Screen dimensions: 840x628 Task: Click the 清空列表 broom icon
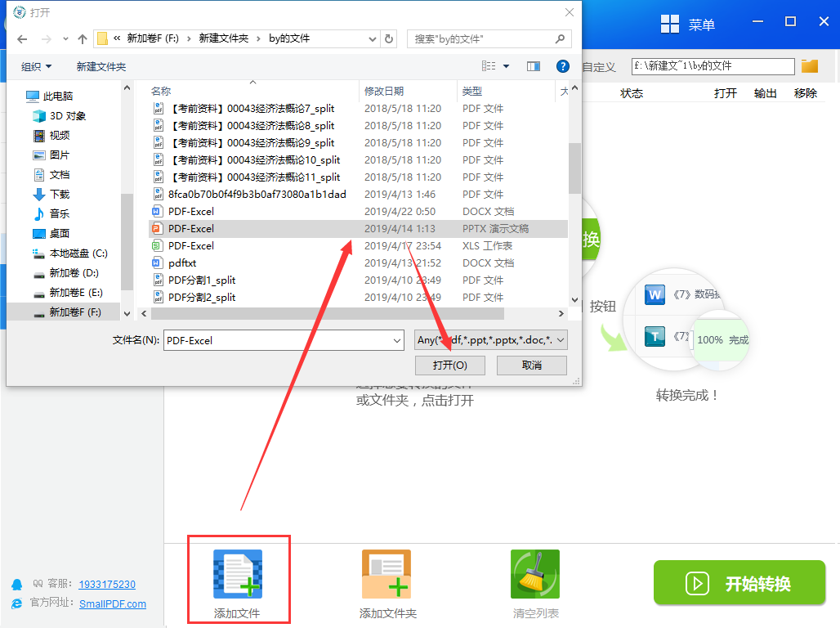[535, 574]
